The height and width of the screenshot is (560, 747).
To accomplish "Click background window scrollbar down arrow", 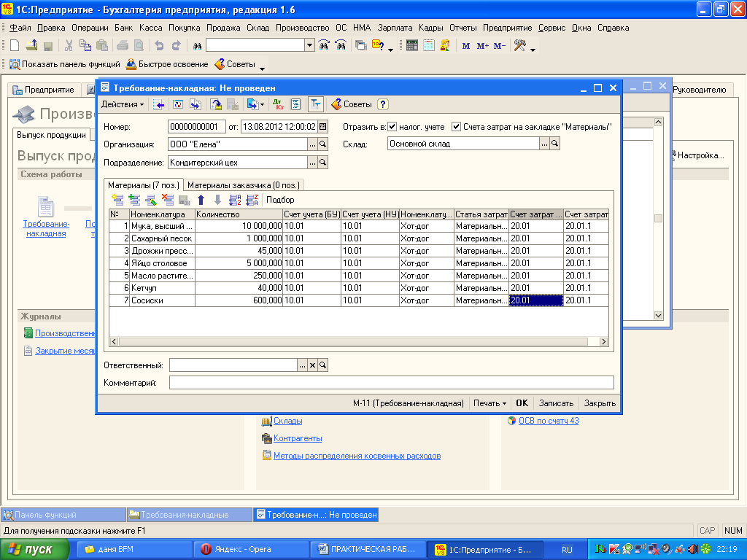I will [659, 315].
